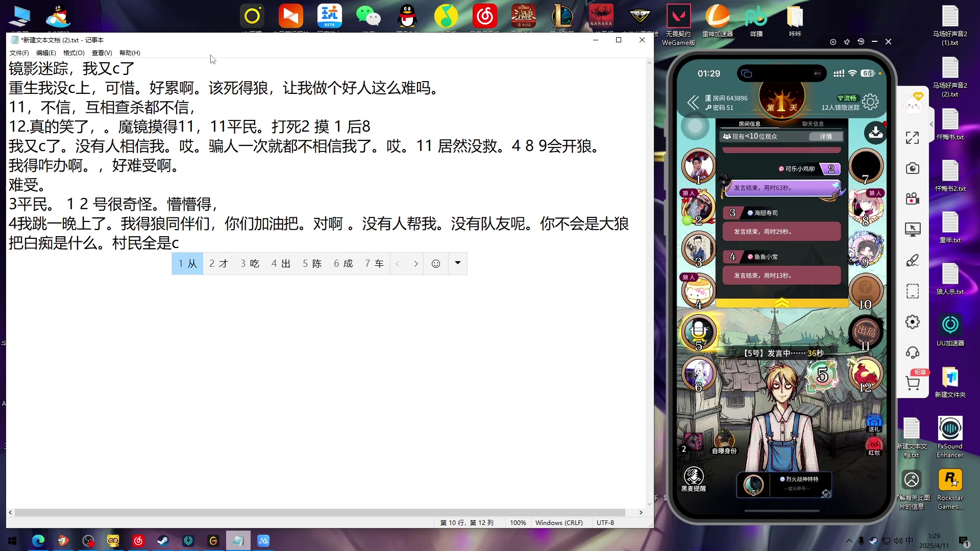Screen dimensions: 980x551
Task: Go to next IME candidate page
Action: 416,264
